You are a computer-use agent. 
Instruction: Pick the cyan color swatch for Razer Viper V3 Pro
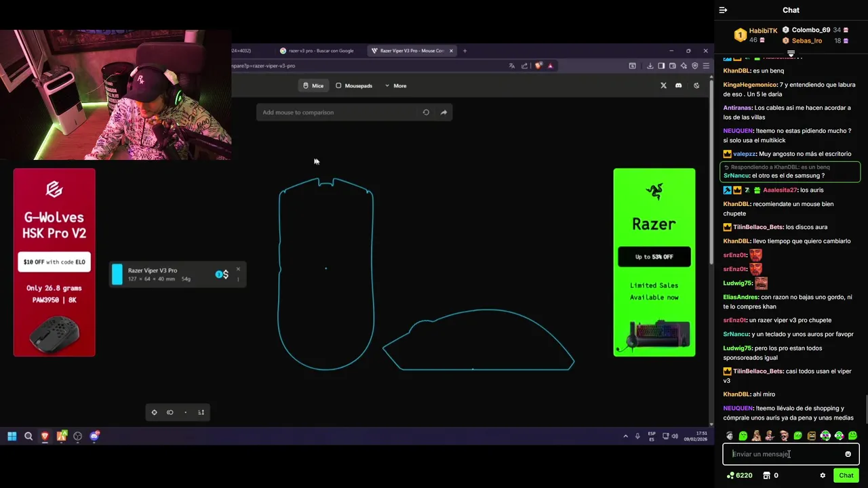(117, 274)
